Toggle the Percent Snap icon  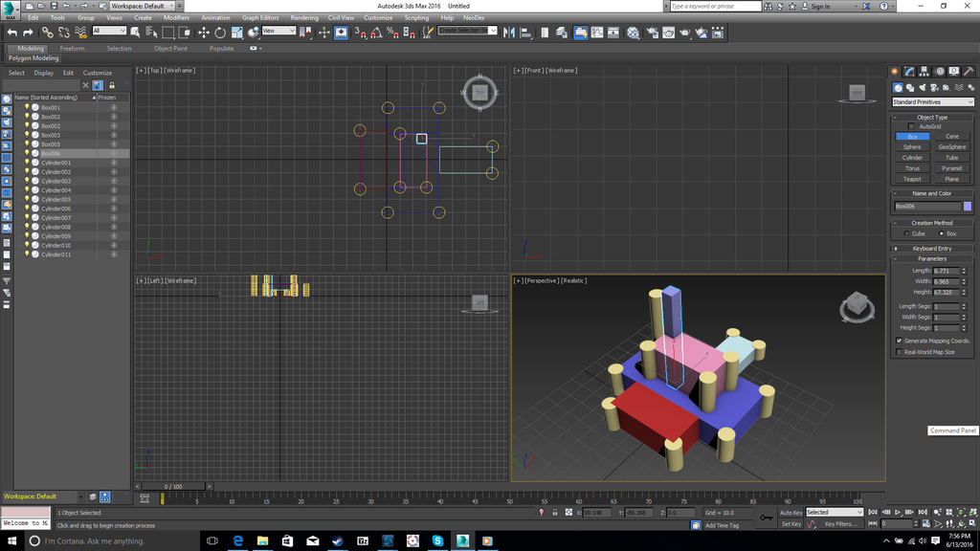point(392,33)
